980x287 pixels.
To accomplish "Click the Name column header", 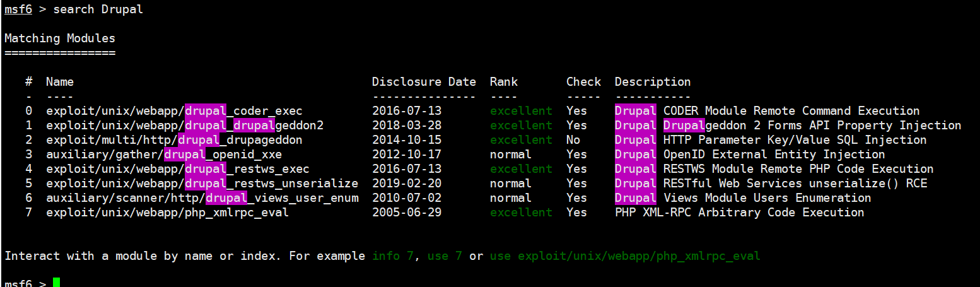I will point(60,82).
